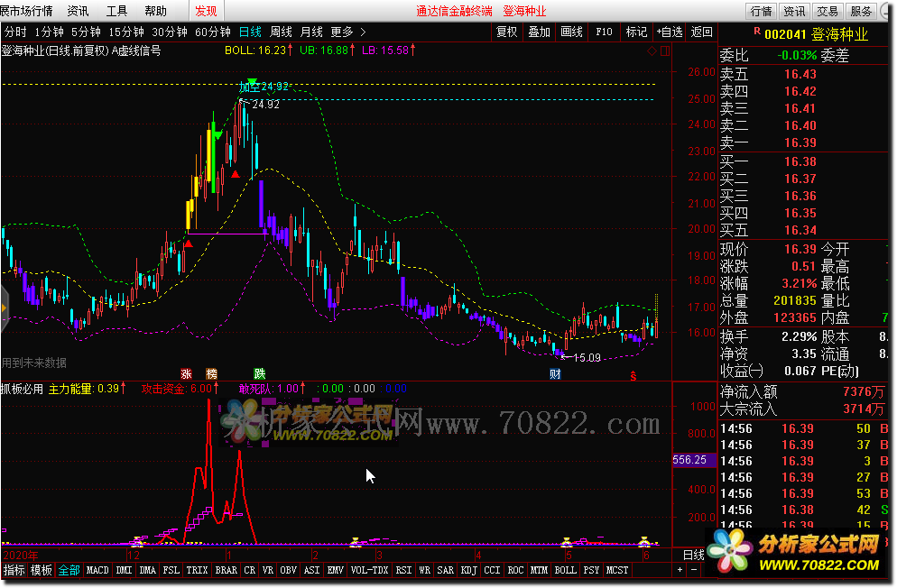Click the left edge panel expander arrow
This screenshot has height=588, width=897.
(4, 308)
